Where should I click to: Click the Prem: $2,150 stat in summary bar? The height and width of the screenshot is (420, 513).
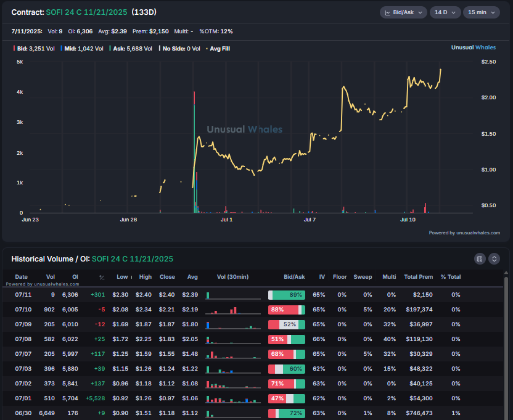click(150, 31)
